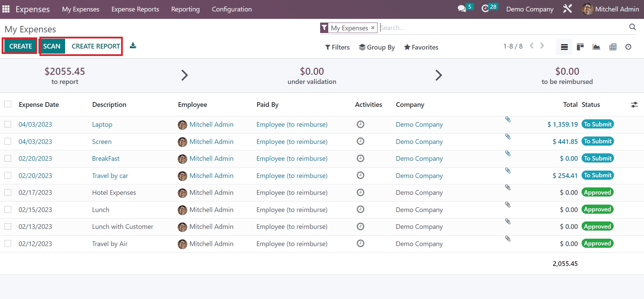Open the activities clock icon in navbar

485,9
